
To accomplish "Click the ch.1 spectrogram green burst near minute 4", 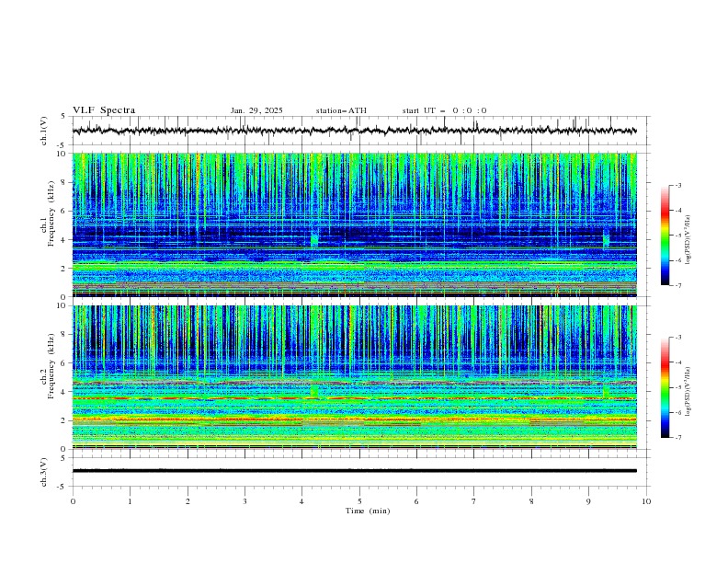I will [x=314, y=237].
